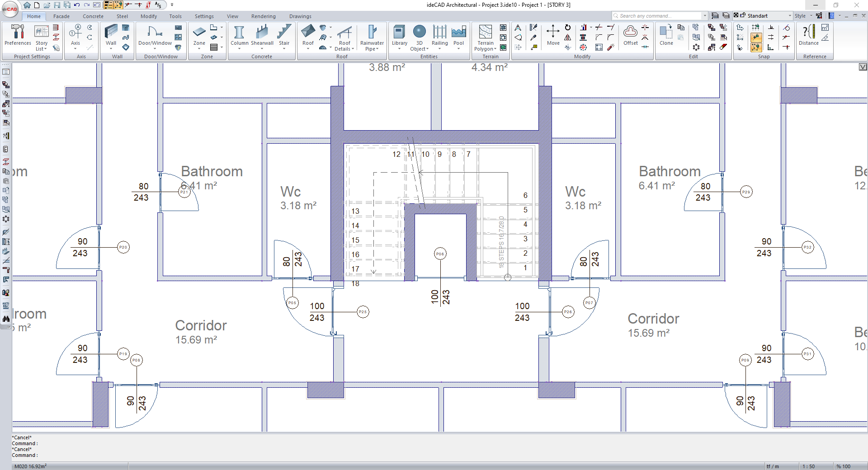
Task: Switch to the Facade ribbon tab
Action: point(61,16)
